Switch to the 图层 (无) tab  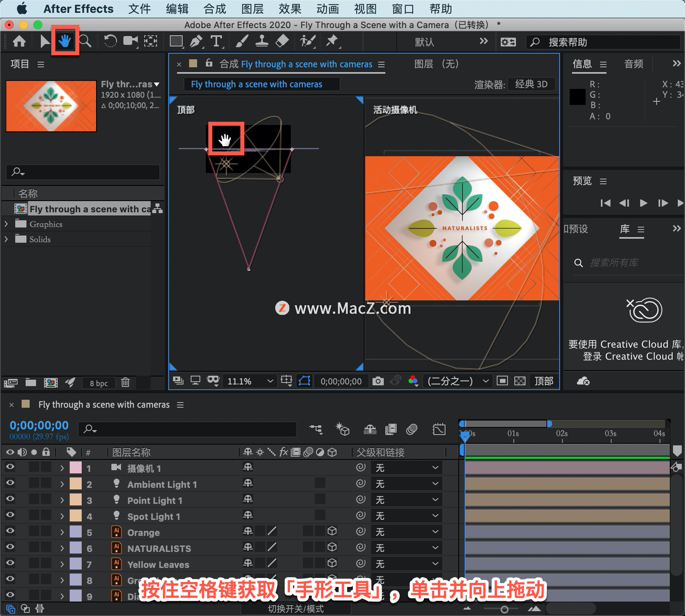tap(436, 64)
